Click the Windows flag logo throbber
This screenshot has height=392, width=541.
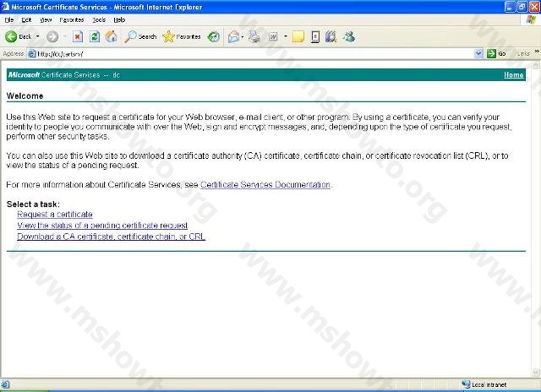click(x=531, y=19)
